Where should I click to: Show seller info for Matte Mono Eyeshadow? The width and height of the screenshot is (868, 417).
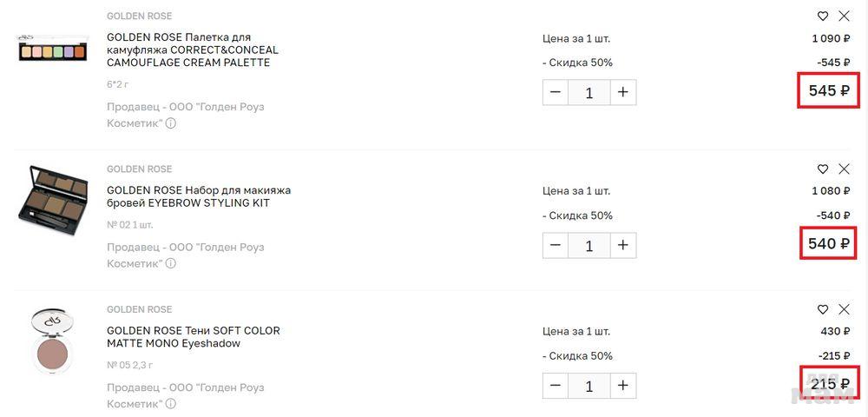(x=171, y=404)
